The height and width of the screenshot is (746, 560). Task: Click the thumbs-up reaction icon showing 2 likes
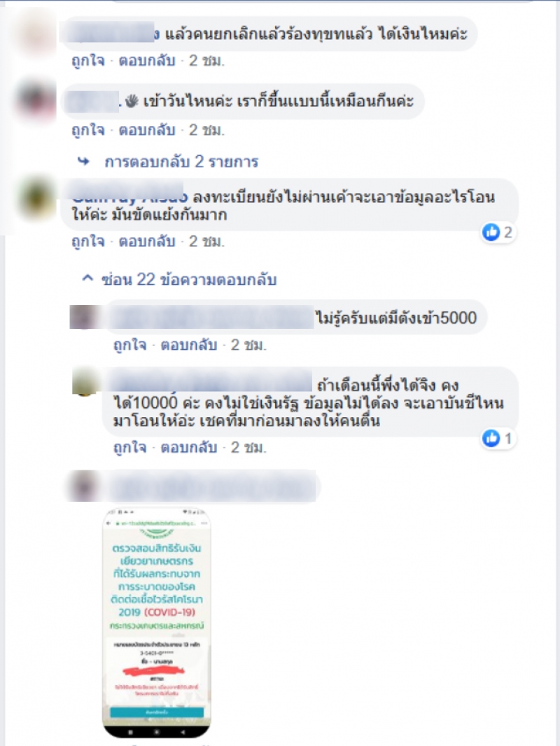[491, 232]
